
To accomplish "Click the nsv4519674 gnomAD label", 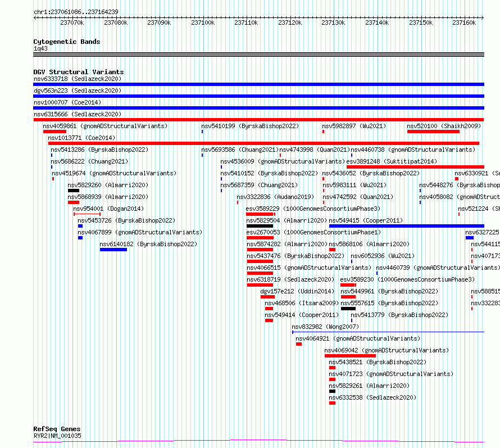I will [114, 173].
